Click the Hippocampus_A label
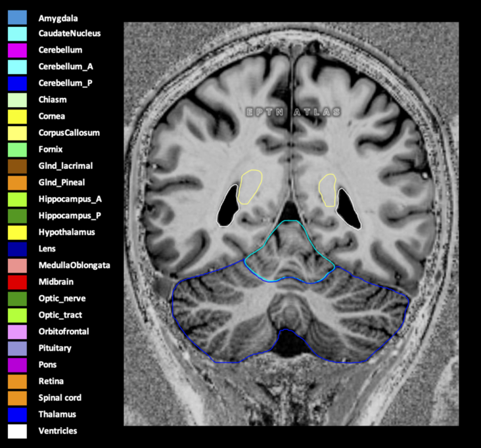Viewport: 481px width, 448px height. click(70, 199)
